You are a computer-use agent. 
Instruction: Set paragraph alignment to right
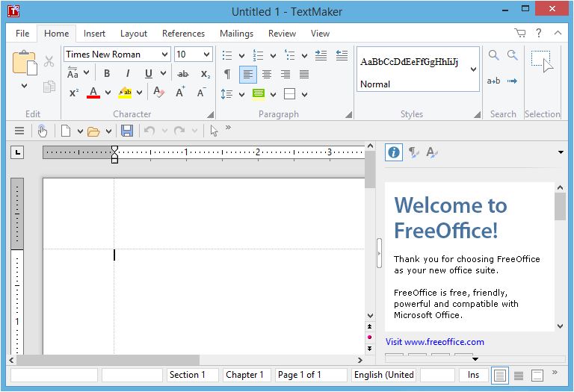[286, 75]
